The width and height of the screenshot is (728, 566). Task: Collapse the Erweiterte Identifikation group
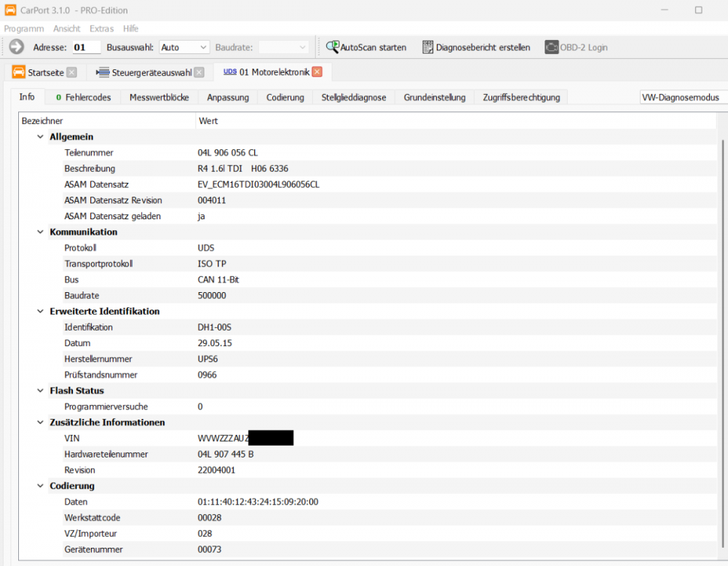point(40,312)
